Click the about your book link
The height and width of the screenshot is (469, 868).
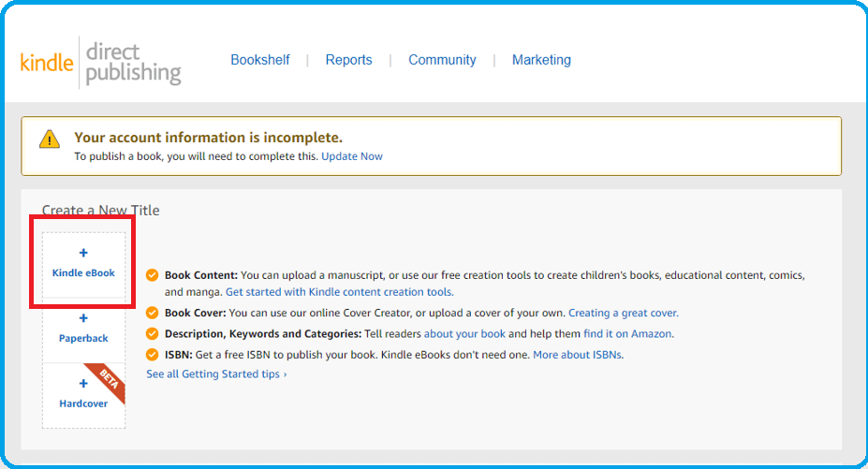(464, 334)
